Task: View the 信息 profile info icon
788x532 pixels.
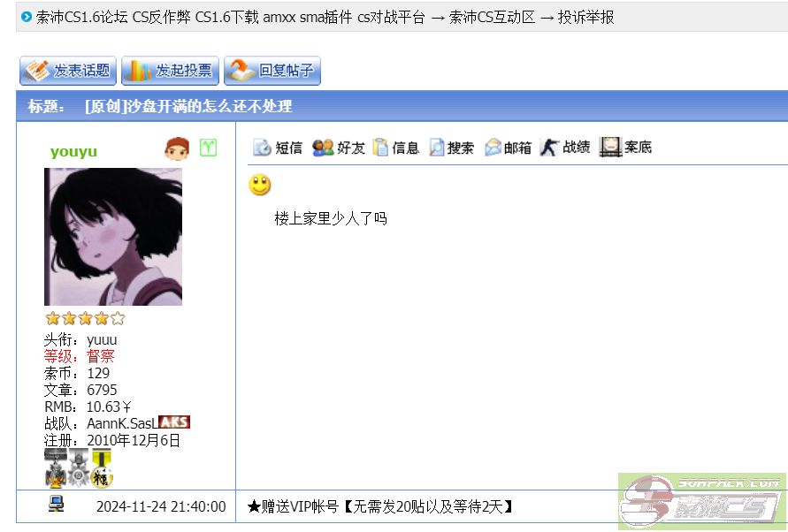Action: [x=396, y=148]
